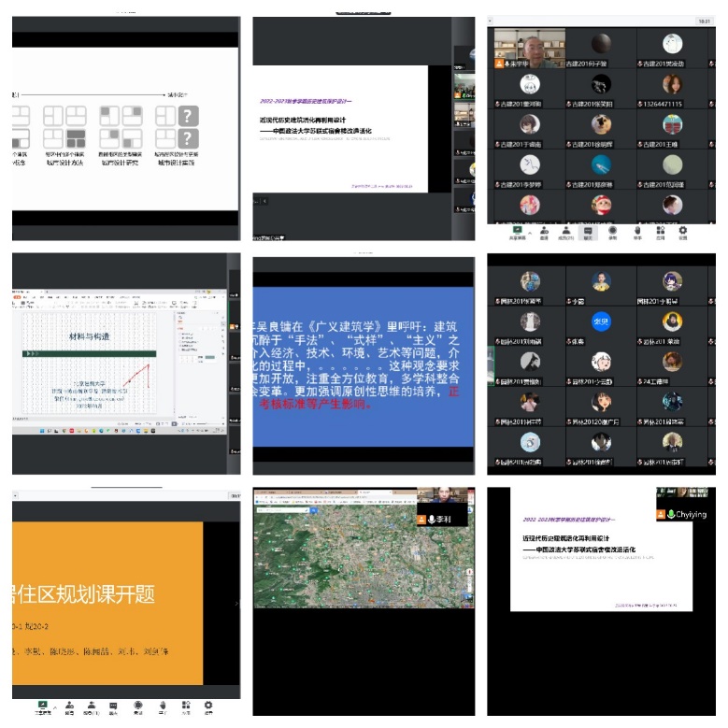Click Settings gear below the orange slide

click(x=208, y=706)
